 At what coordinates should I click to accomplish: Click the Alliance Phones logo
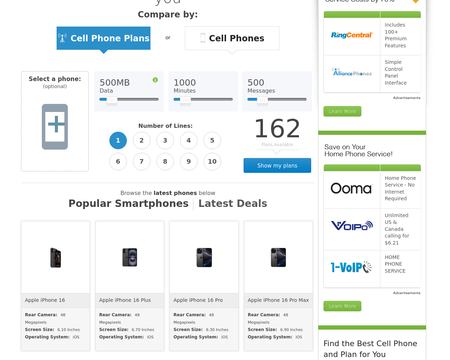pos(352,72)
